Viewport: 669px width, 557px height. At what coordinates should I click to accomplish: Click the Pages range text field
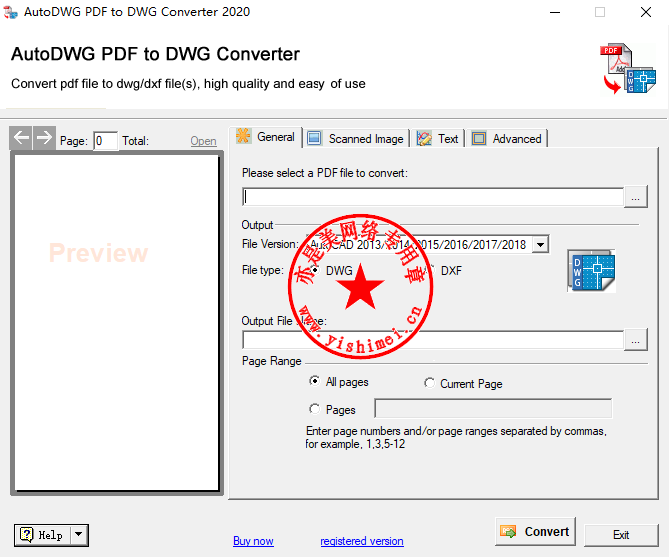[493, 408]
